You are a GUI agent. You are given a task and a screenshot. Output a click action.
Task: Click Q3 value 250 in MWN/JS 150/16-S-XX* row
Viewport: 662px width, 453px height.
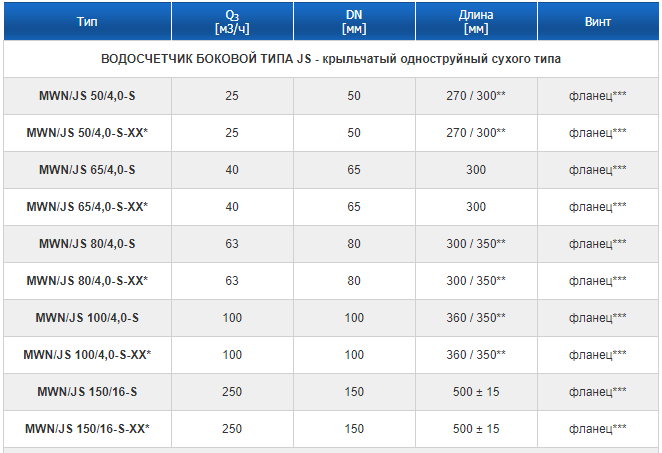coord(232,429)
